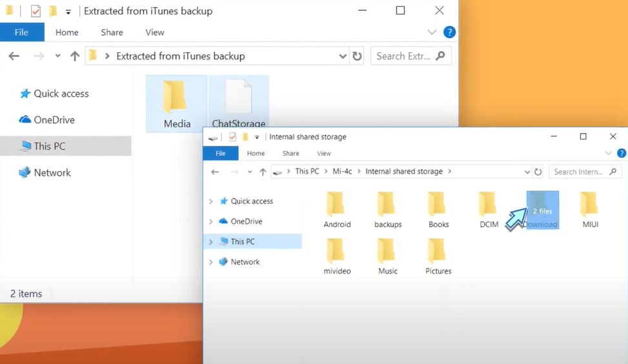
Task: Click the Search Intern... field
Action: tap(585, 172)
